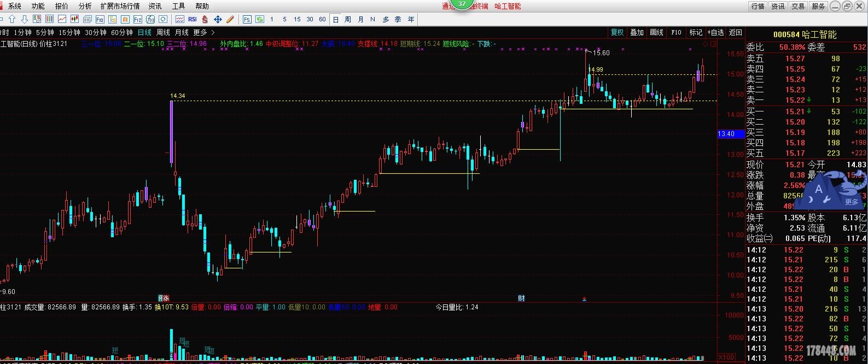
Task: Select the 15分钟 chart tab
Action: (69, 32)
